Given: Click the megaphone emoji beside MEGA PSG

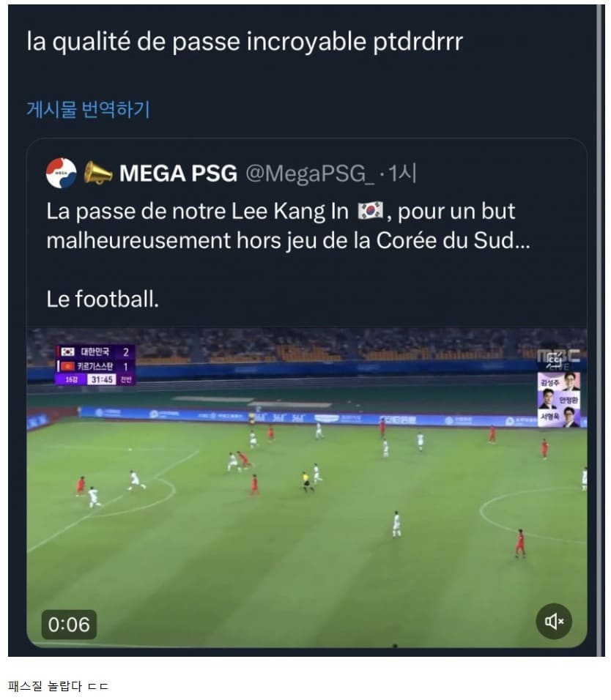Looking at the screenshot, I should coord(98,174).
